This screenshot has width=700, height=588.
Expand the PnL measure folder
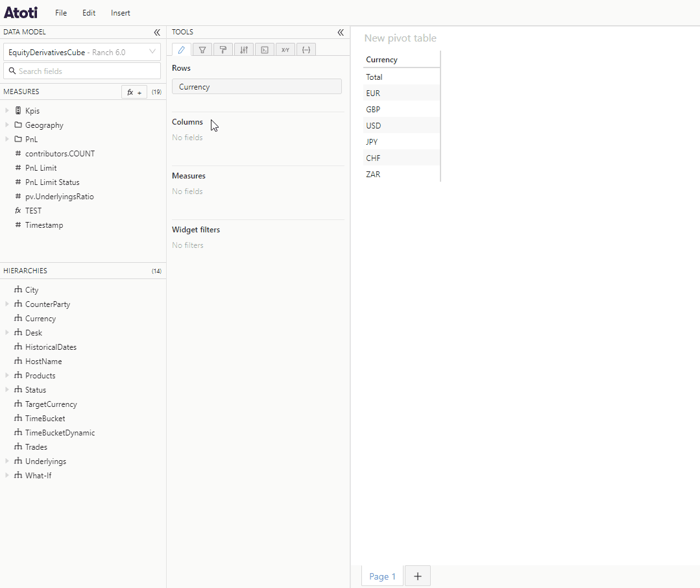tap(6, 139)
